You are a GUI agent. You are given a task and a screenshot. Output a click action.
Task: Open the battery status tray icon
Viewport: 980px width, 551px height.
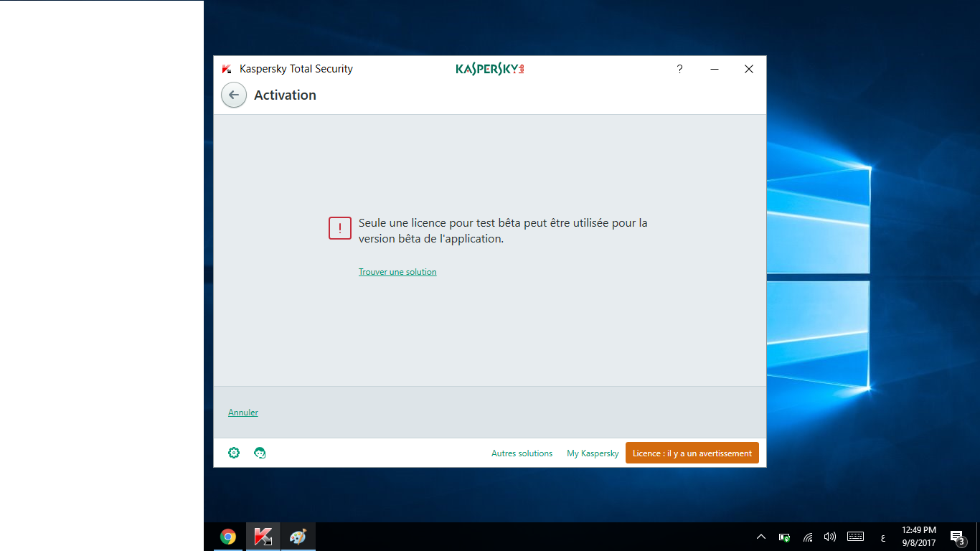[784, 537]
